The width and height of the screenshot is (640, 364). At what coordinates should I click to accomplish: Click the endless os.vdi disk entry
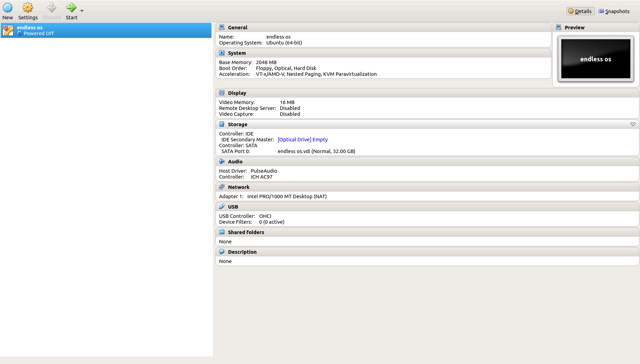point(316,151)
